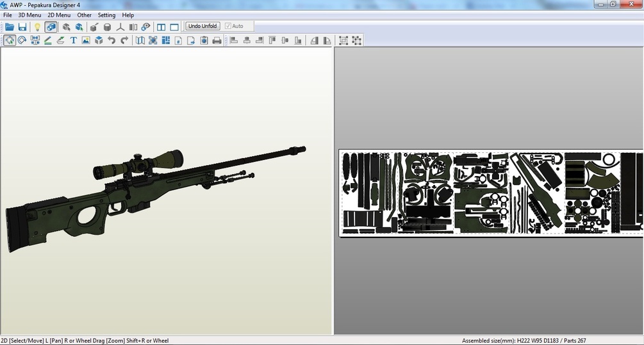Click the align vertical center icon
644x345 pixels.
pyautogui.click(x=285, y=40)
